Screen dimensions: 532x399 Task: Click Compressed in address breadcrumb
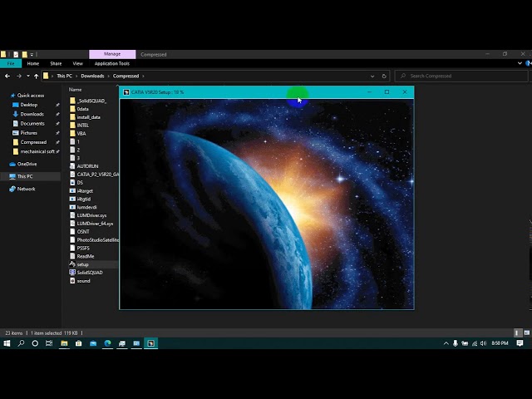[126, 76]
